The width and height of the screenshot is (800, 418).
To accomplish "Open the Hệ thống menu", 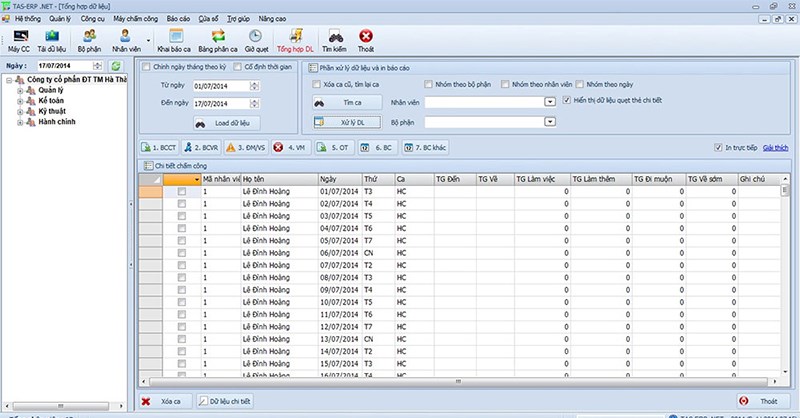I will point(27,19).
